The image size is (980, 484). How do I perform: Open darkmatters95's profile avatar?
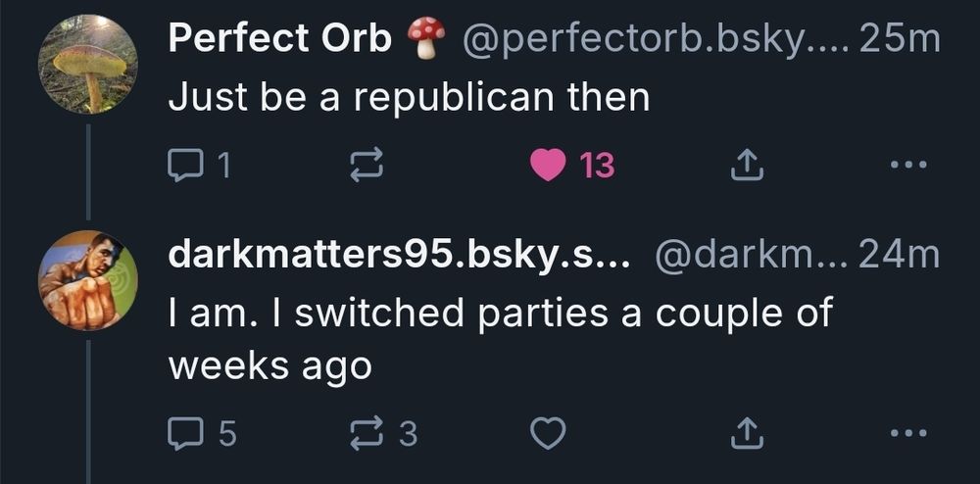[88, 280]
